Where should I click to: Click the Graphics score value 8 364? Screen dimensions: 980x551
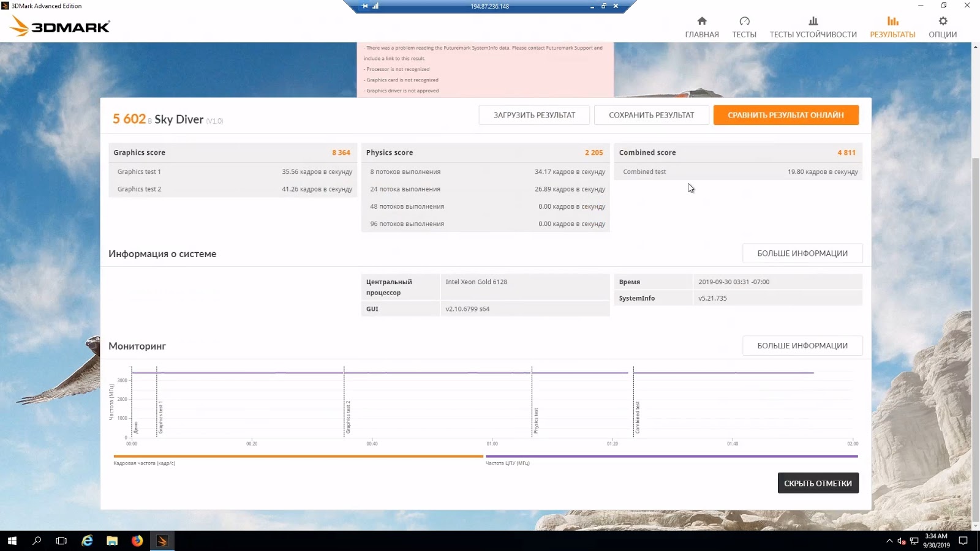[x=341, y=152]
